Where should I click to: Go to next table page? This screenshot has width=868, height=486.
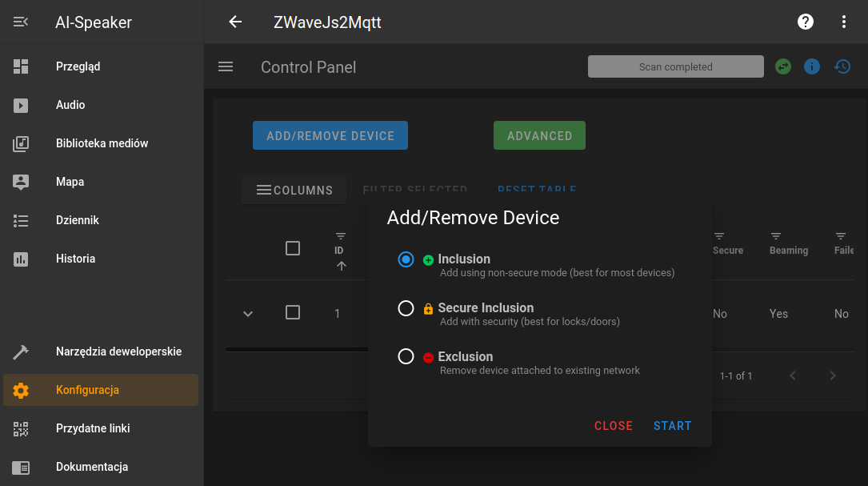click(x=833, y=376)
